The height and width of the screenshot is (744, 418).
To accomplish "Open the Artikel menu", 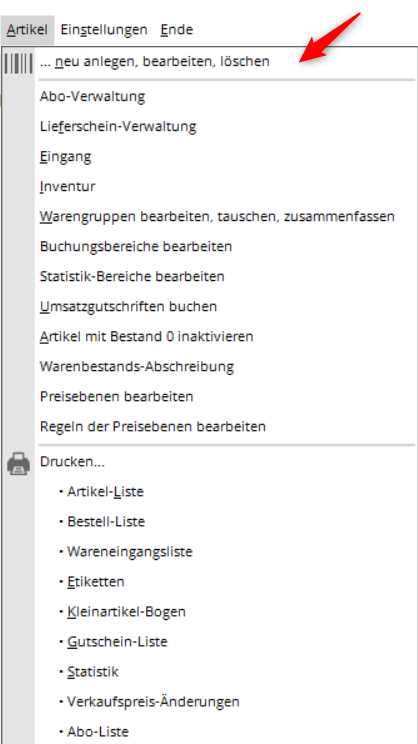I will click(28, 30).
